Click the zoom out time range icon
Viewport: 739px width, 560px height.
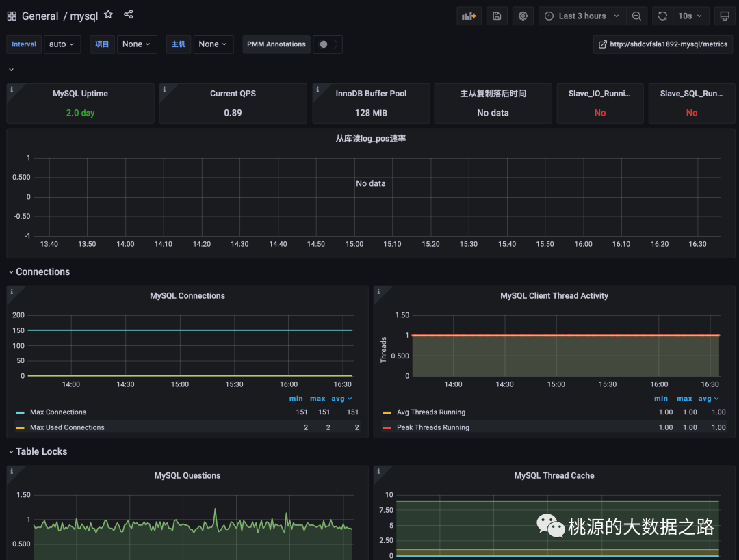[x=636, y=16]
